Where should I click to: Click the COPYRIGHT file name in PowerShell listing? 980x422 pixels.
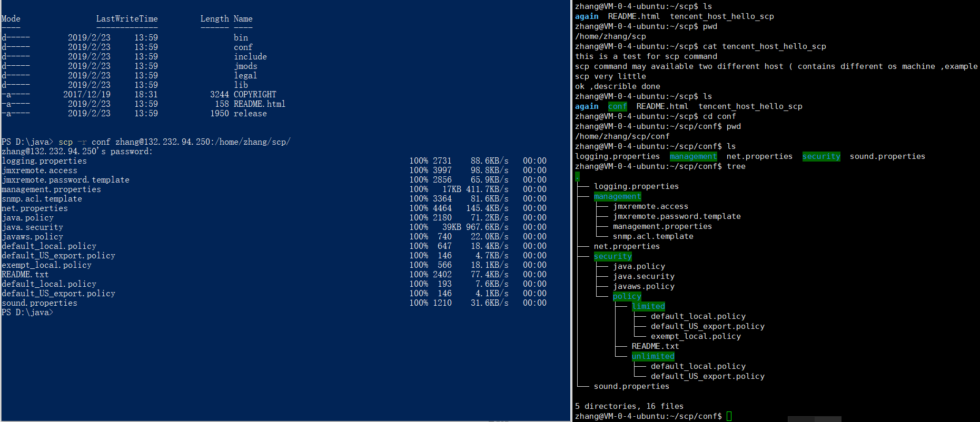(255, 95)
